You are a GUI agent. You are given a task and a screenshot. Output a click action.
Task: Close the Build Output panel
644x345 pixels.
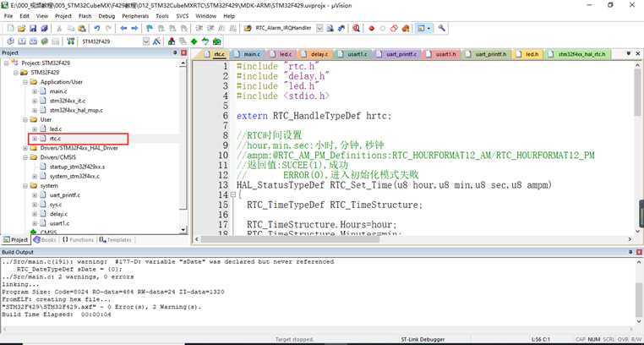[639, 252]
